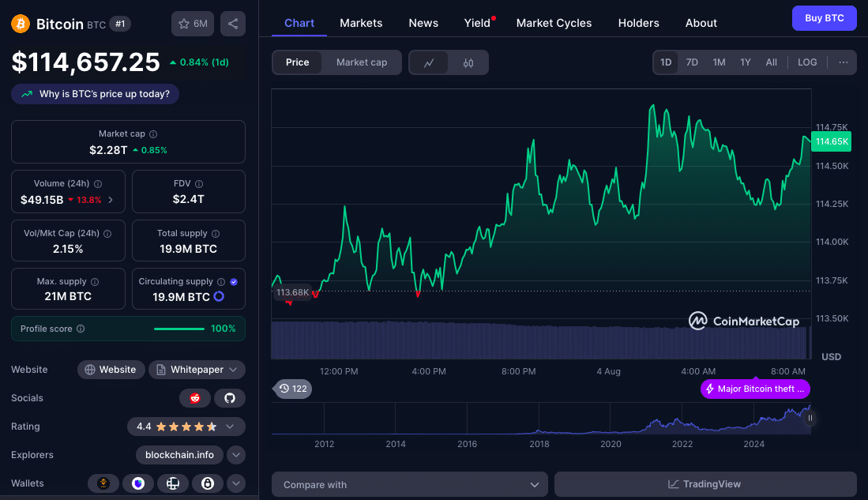Click the Bitcoin logo icon
The image size is (868, 500).
pyautogui.click(x=21, y=24)
